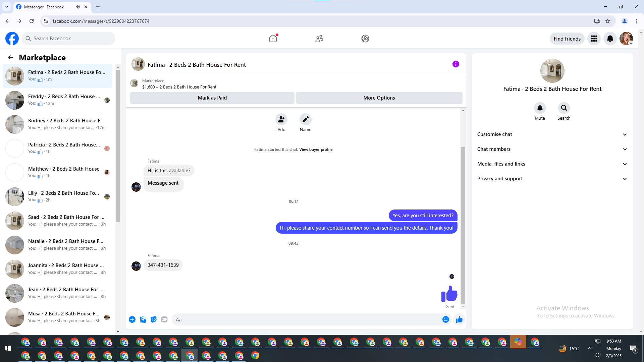This screenshot has width=644, height=362.
Task: Open the Chrome tab search dropdown
Action: click(7, 7)
